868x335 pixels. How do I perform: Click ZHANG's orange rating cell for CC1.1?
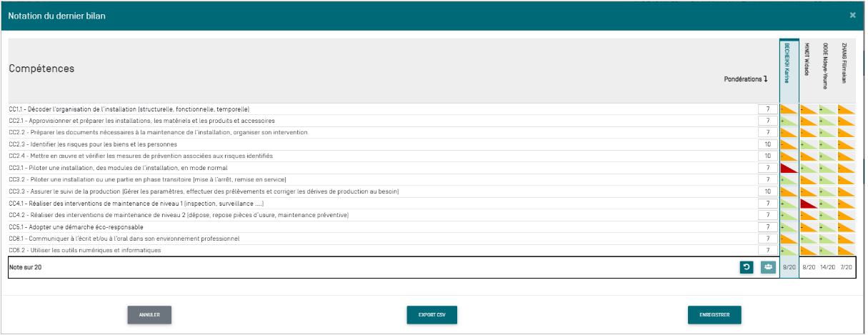(846, 109)
